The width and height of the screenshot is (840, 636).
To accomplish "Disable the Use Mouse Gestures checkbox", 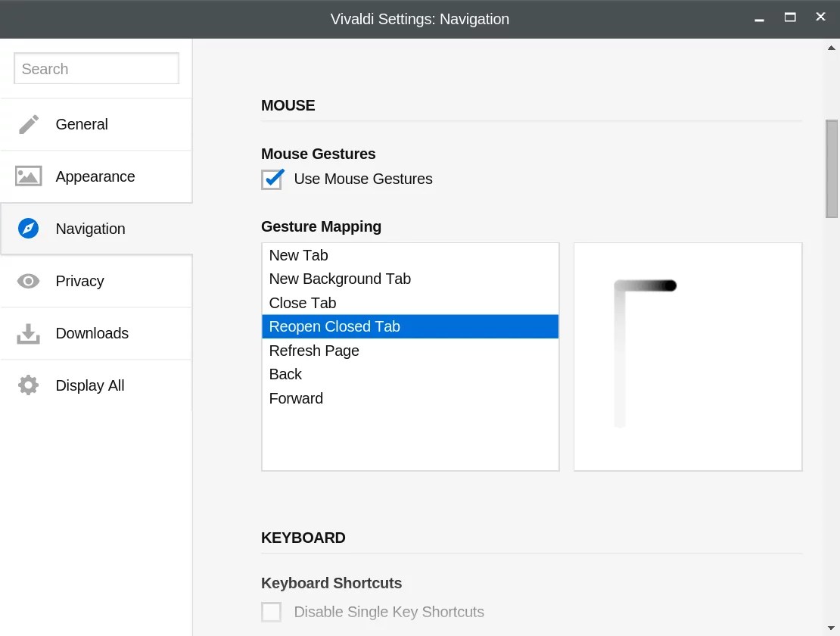I will click(x=272, y=179).
